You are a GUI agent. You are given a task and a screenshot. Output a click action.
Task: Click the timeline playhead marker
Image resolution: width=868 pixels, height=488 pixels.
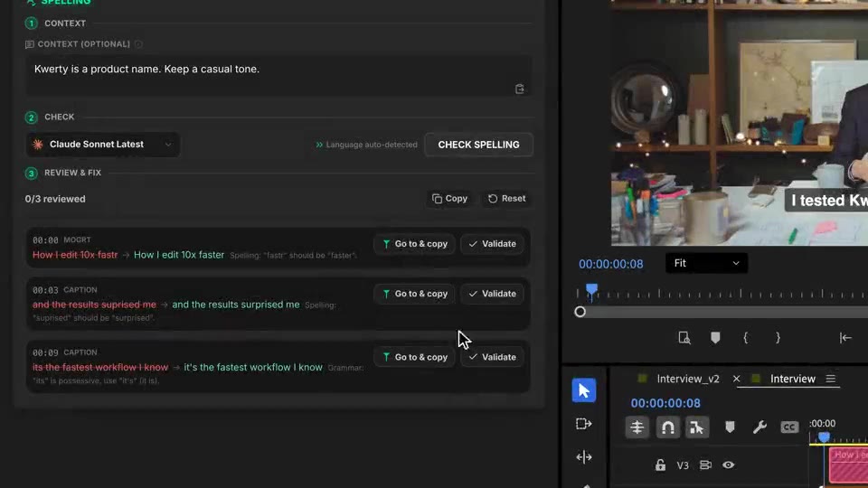click(x=824, y=438)
